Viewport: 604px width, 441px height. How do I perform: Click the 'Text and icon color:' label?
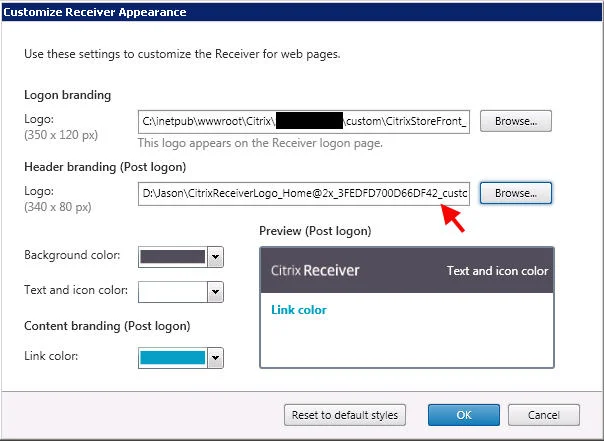coord(76,290)
